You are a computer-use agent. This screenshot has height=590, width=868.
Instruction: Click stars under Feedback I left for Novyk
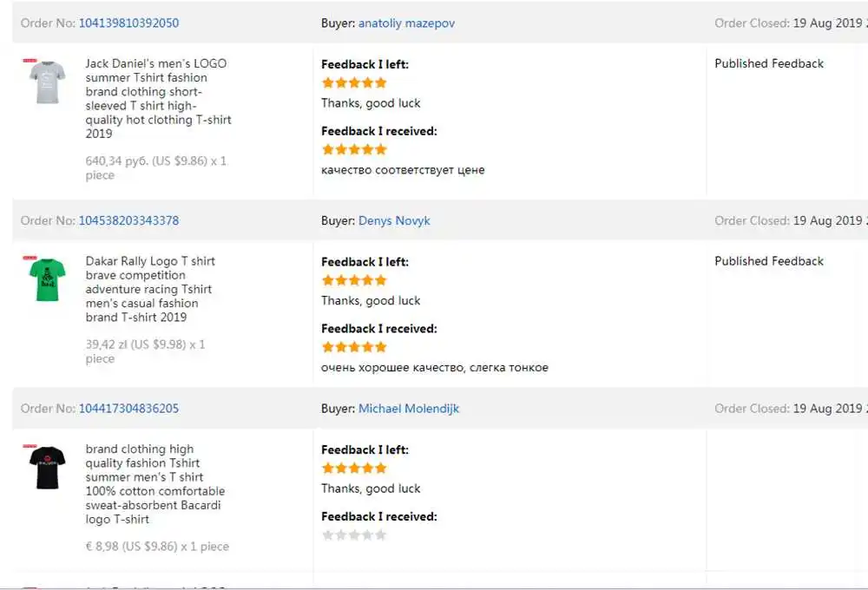354,280
